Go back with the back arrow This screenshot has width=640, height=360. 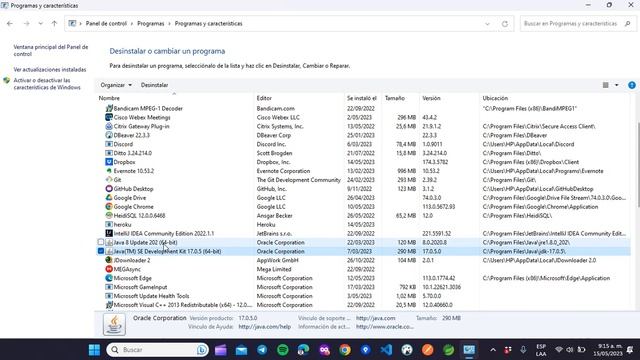pos(10,24)
